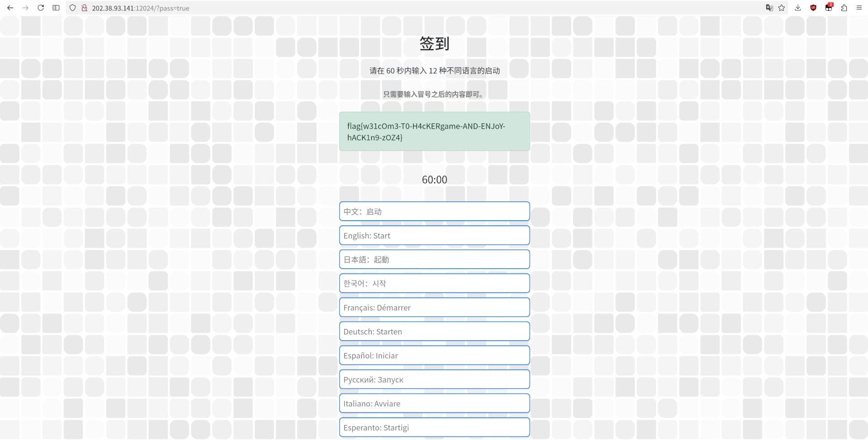Go forward to the next page
868x440 pixels.
[x=25, y=8]
